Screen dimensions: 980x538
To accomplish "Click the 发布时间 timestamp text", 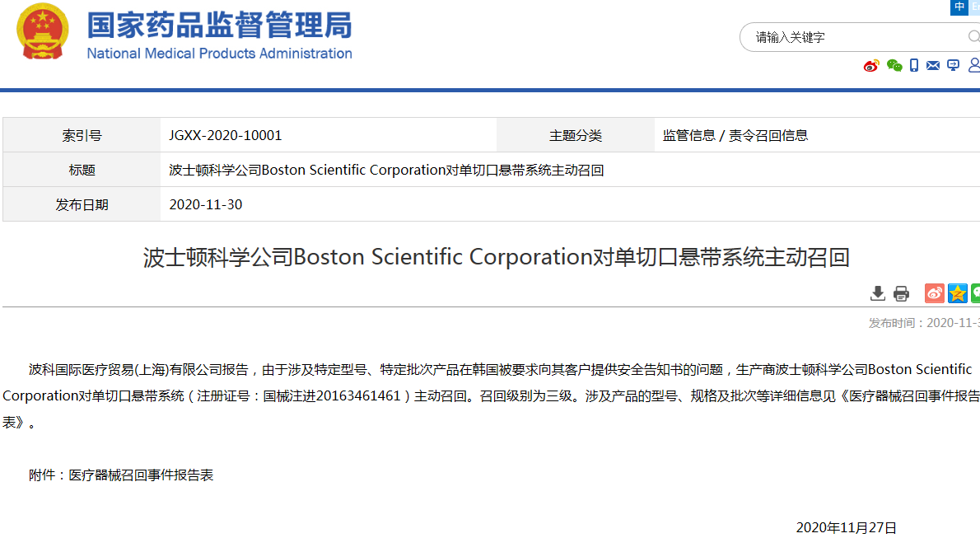I will [x=924, y=323].
